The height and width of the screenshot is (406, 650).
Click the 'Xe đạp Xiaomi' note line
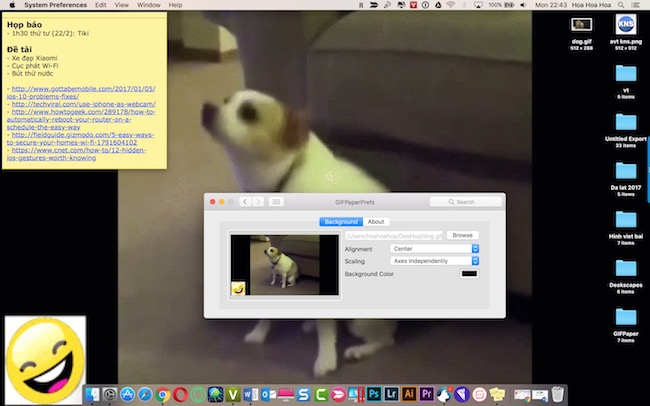tap(34, 58)
